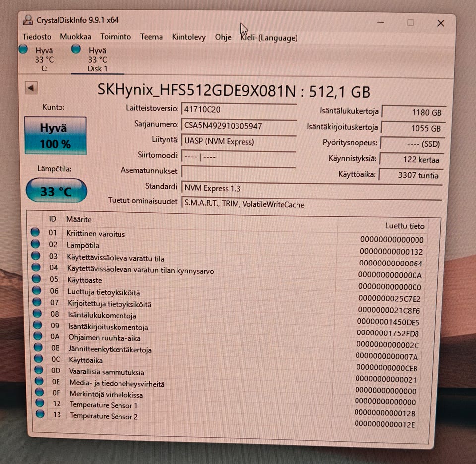Click the blue orb beside Käyttöaste row
Viewport: 476px width, 464px height.
pos(36,278)
